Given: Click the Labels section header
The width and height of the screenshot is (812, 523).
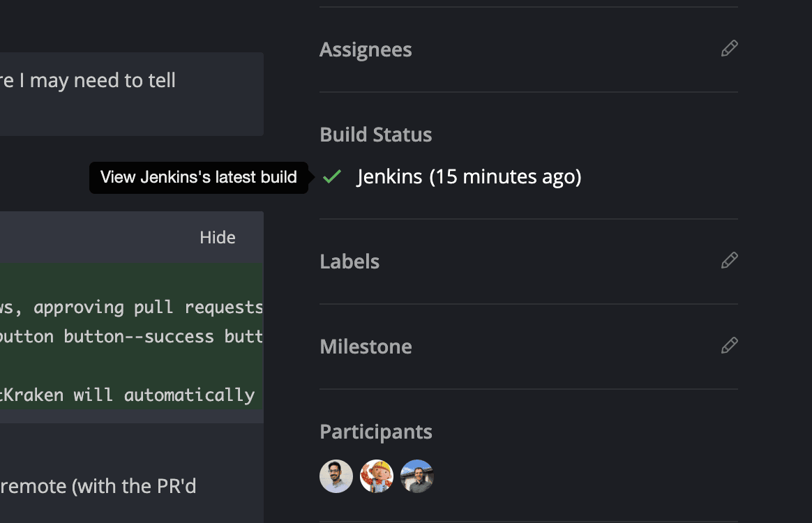Looking at the screenshot, I should click(x=349, y=261).
